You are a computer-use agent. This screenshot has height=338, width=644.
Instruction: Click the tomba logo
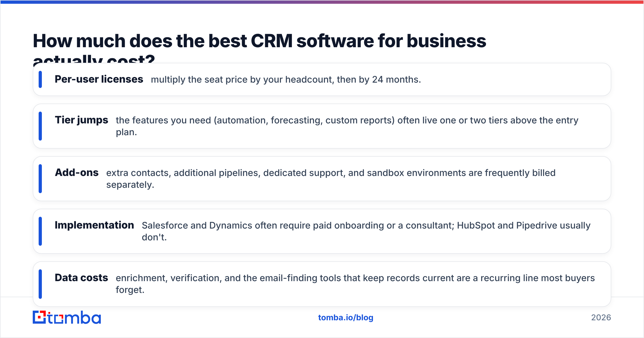click(x=67, y=317)
